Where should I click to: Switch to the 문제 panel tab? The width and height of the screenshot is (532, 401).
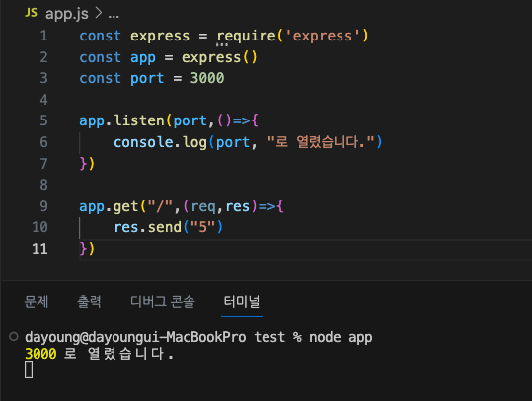click(x=36, y=301)
